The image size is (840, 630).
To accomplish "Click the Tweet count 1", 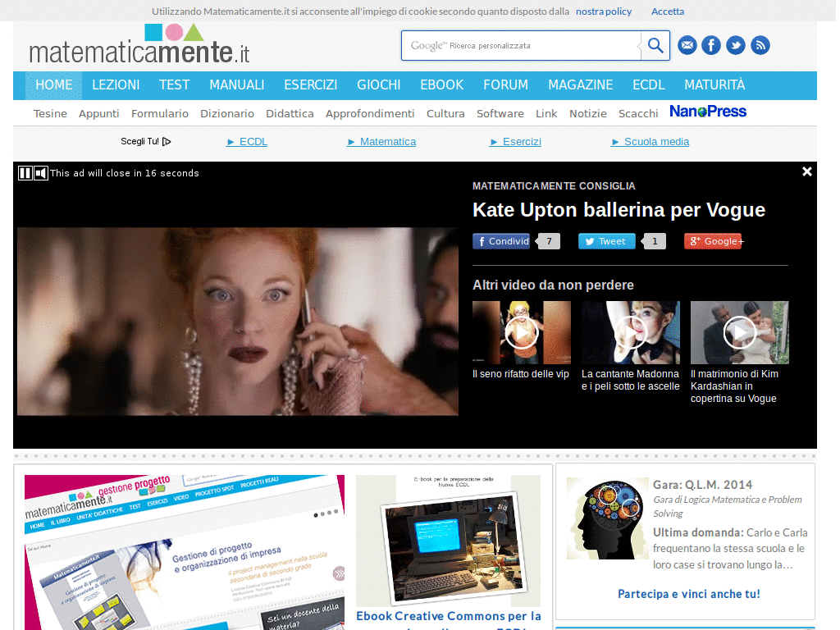I will click(654, 241).
